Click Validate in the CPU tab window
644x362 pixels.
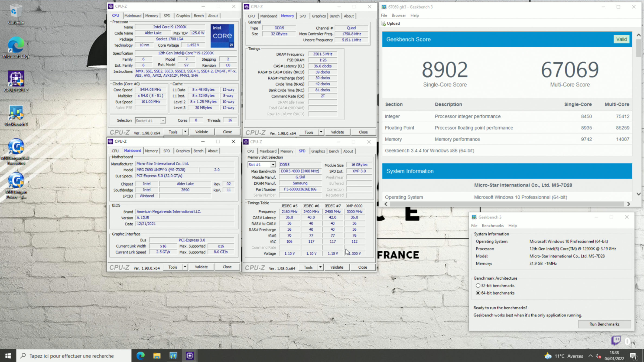(202, 132)
